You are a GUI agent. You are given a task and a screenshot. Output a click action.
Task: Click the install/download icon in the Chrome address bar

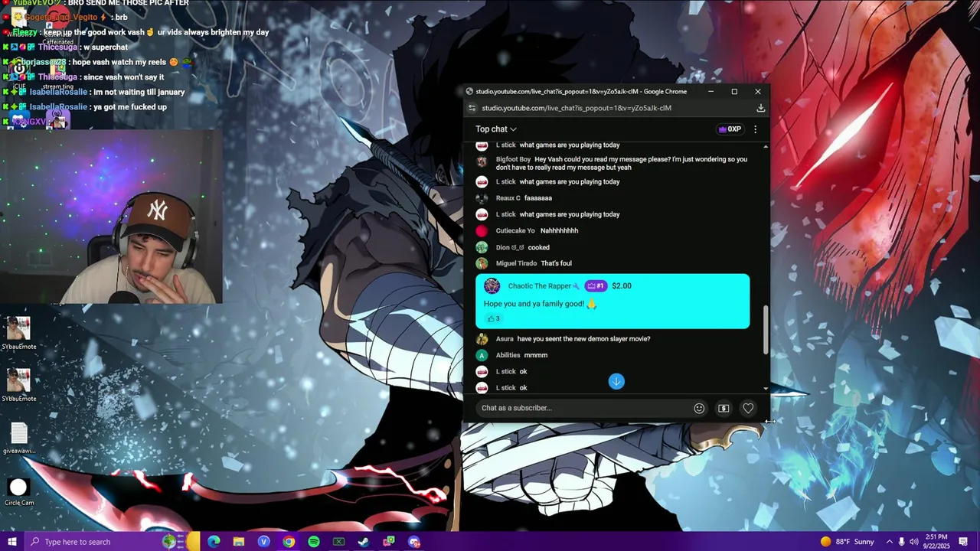coord(760,108)
